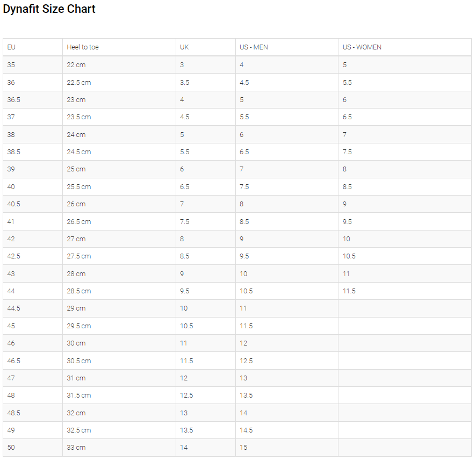476x461 pixels.
Task: Click the 22.5 cm heel to toe cell
Action: pos(79,82)
